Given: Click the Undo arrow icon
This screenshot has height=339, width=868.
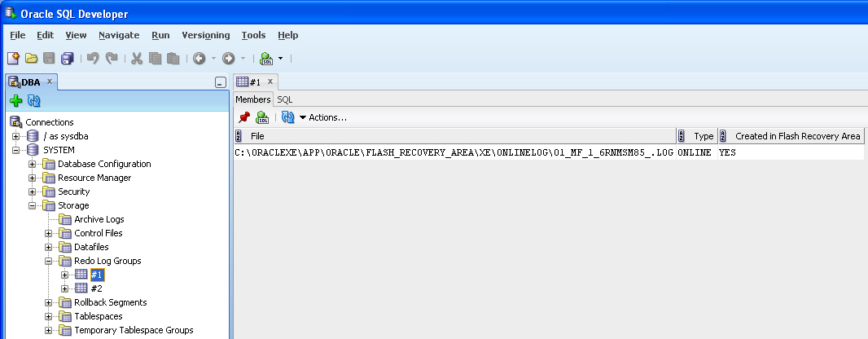Looking at the screenshot, I should pos(93,58).
